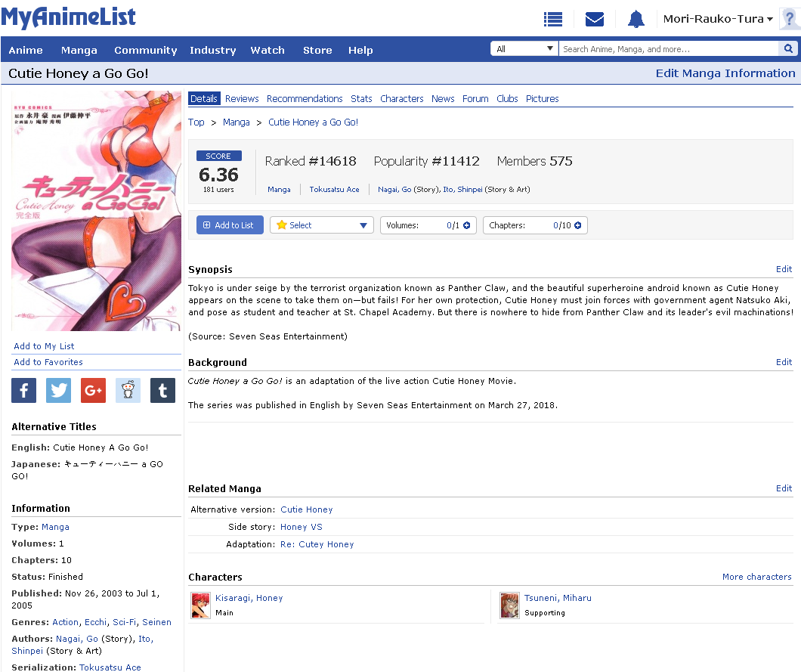
Task: Open the Manga menu in navbar
Action: (79, 50)
